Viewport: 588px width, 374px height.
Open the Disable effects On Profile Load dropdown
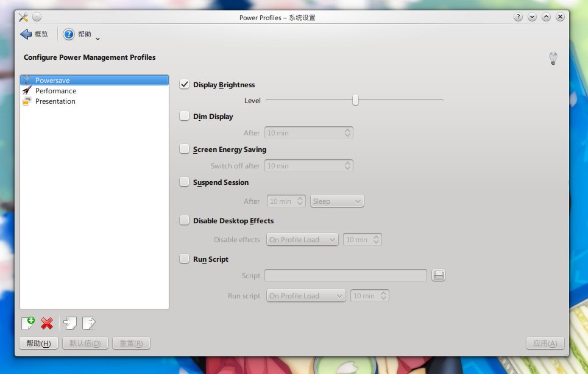click(x=302, y=239)
